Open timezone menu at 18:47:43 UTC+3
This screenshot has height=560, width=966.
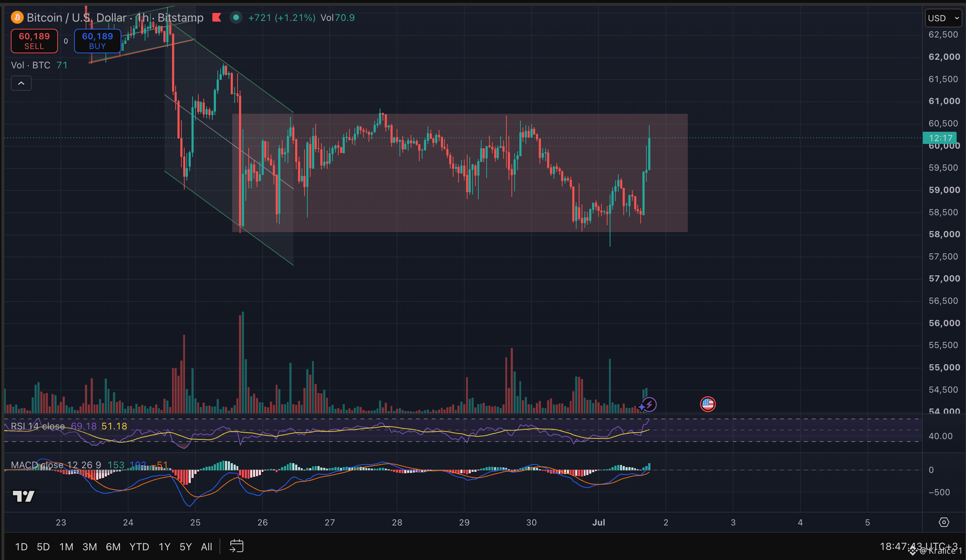(918, 546)
